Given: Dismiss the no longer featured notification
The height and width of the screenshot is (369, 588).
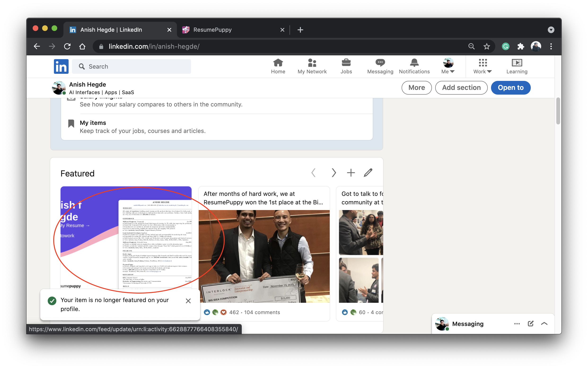Looking at the screenshot, I should point(188,301).
